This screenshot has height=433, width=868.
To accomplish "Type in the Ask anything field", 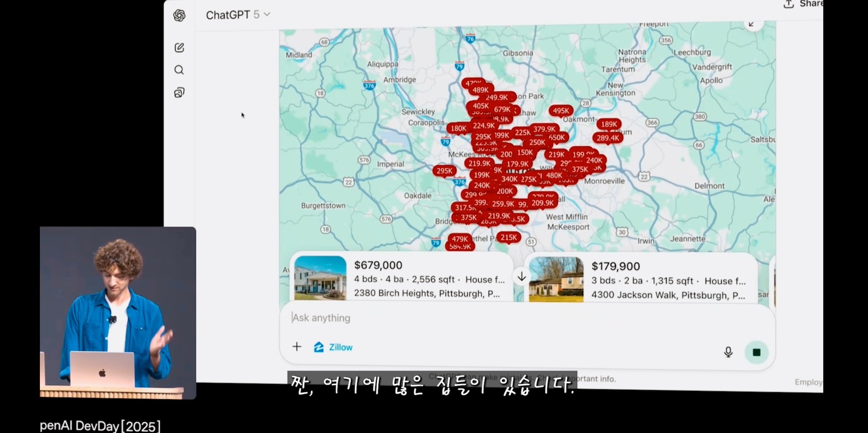I will click(477, 318).
